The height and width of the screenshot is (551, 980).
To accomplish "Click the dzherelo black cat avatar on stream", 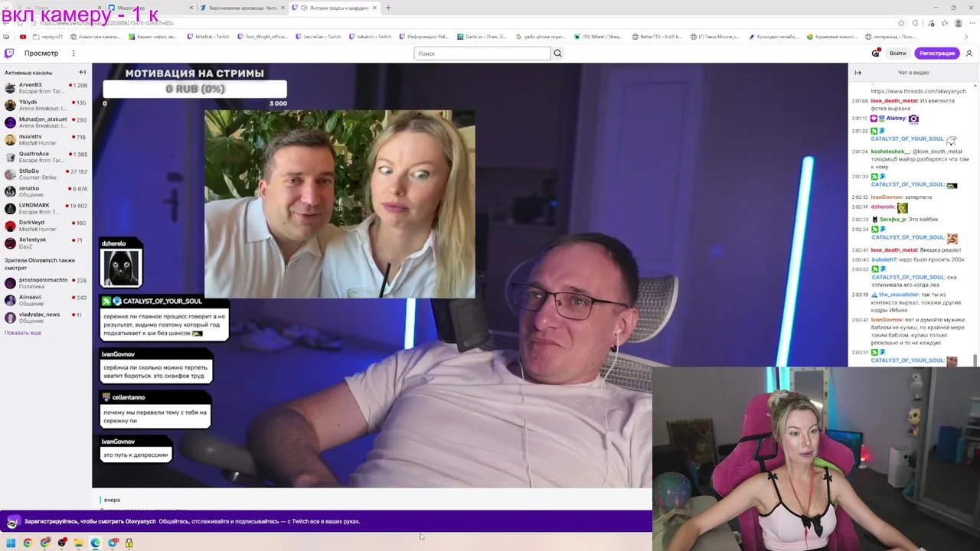I will pos(122,268).
